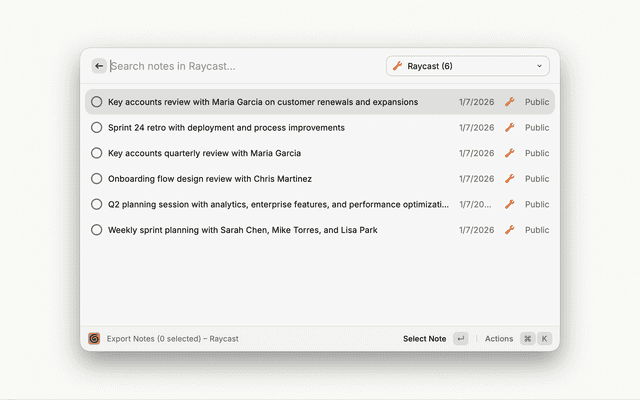Screen dimensions: 640x400
Task: Toggle checkbox for Key accounts quarterly review
Action: coord(97,153)
